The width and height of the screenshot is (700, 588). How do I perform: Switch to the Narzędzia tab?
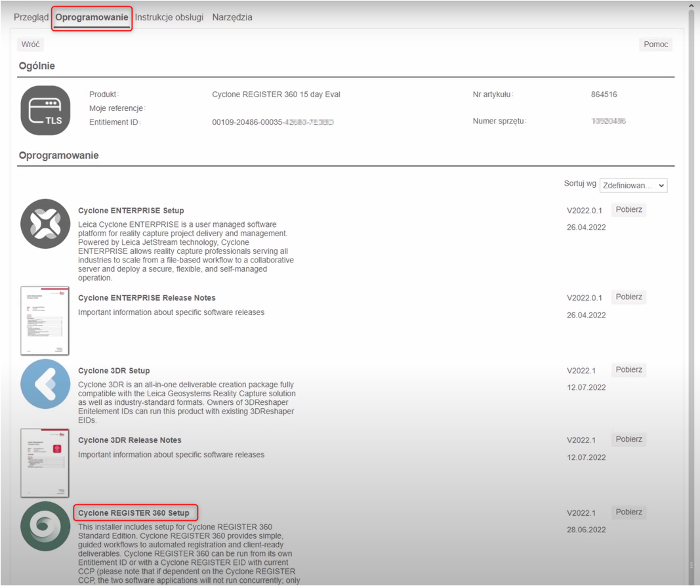coord(232,18)
